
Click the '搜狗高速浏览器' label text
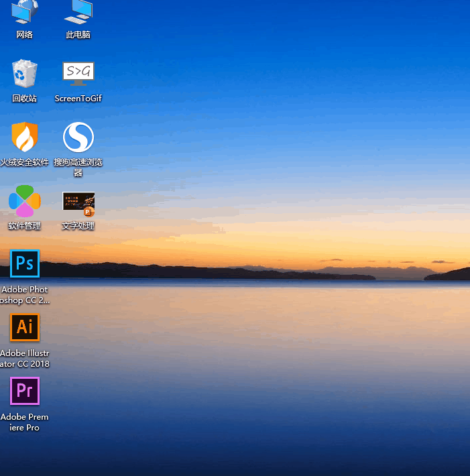click(78, 167)
